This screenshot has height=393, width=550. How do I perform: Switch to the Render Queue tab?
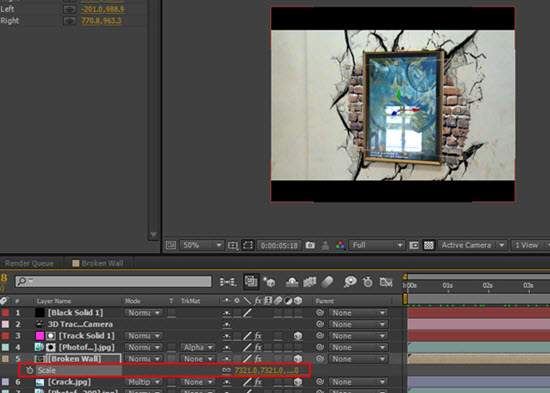tap(29, 264)
